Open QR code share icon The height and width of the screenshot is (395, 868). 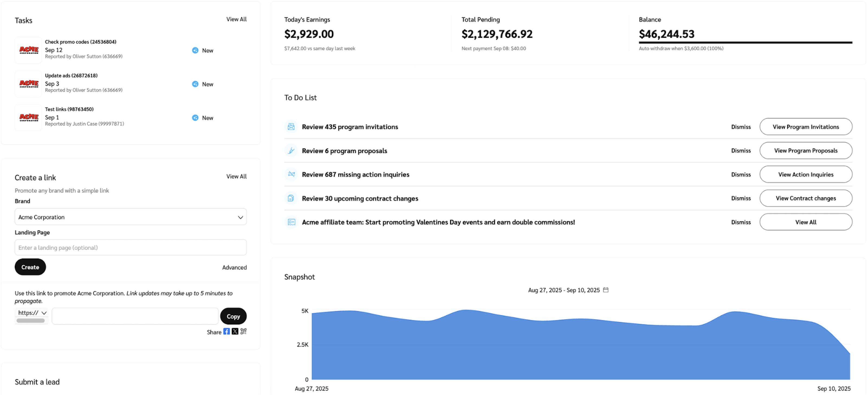[243, 331]
